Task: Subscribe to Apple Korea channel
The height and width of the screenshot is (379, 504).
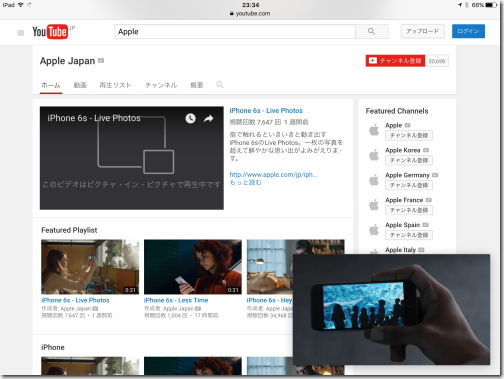Action: (x=409, y=160)
